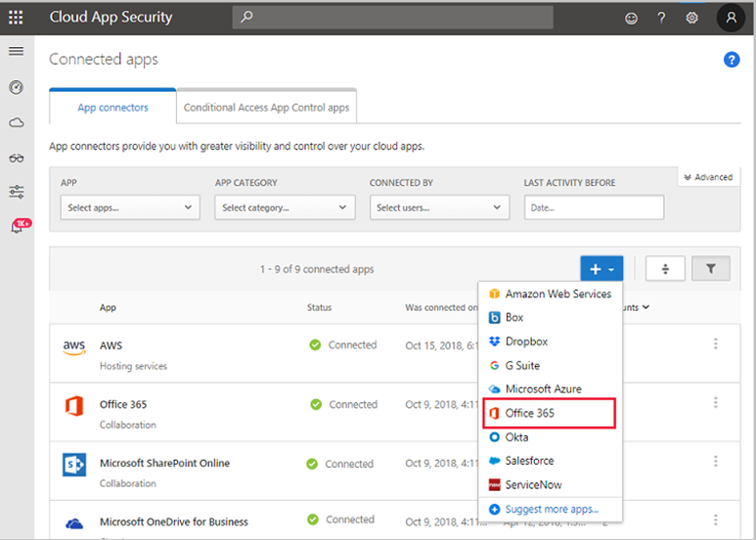Click the Status column header
This screenshot has width=756, height=540.
[x=319, y=307]
